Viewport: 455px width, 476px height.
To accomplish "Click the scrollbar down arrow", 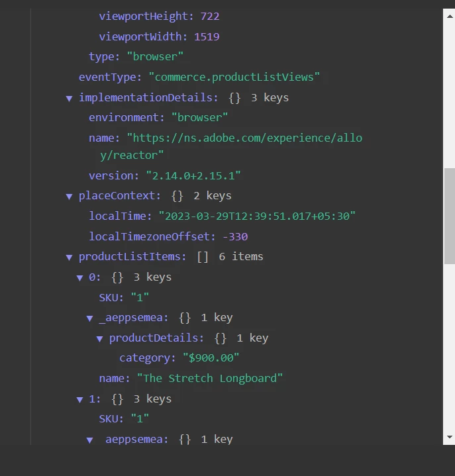I will pyautogui.click(x=450, y=437).
